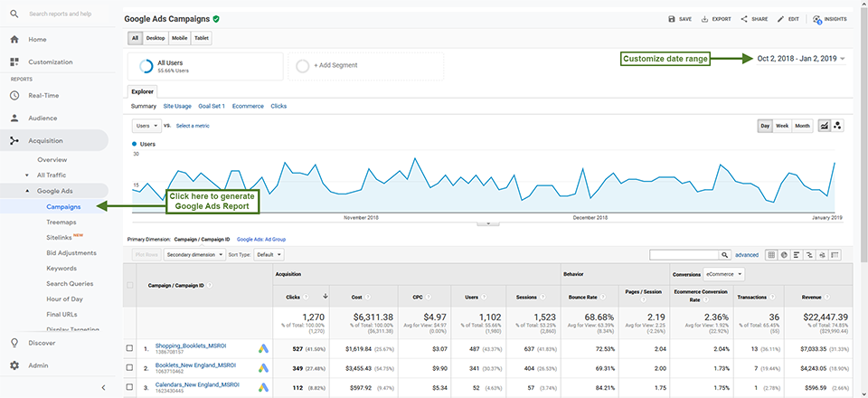Click the table search input field
868x398 pixels.
[x=684, y=255]
